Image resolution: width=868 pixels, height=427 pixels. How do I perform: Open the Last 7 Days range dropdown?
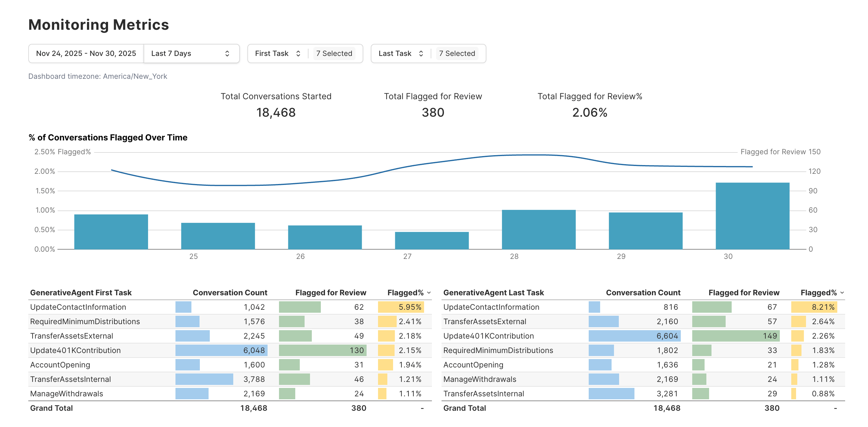pyautogui.click(x=191, y=54)
